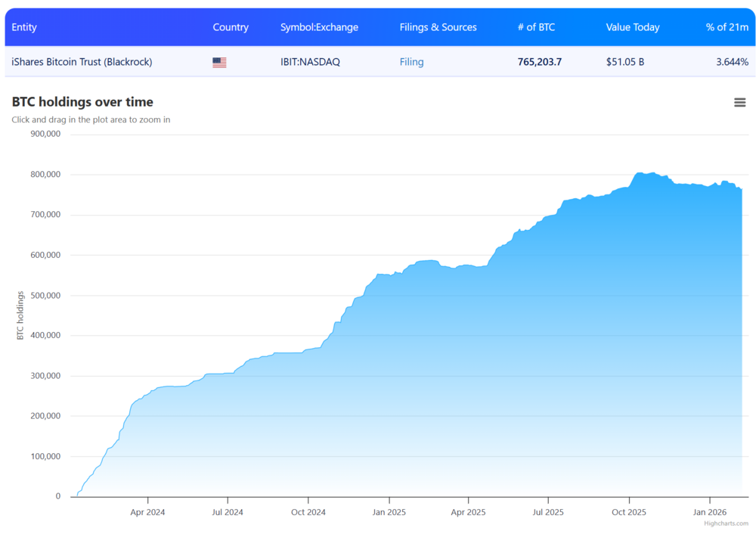
Task: Click the 700,000 y-axis label
Action: coord(45,215)
